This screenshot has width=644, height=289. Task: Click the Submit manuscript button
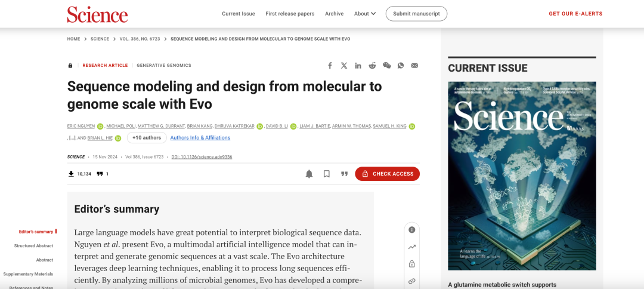416,14
